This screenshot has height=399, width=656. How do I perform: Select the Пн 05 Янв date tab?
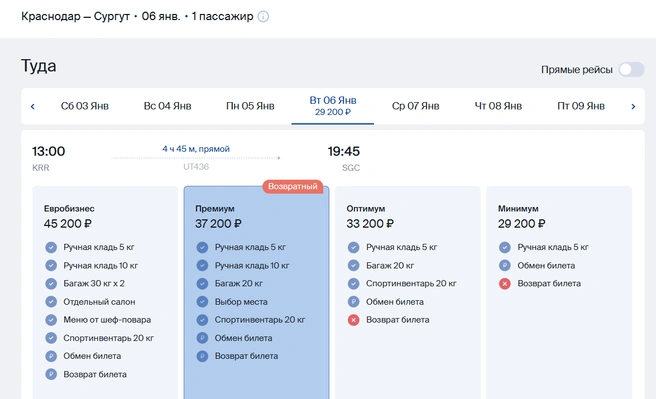[250, 106]
